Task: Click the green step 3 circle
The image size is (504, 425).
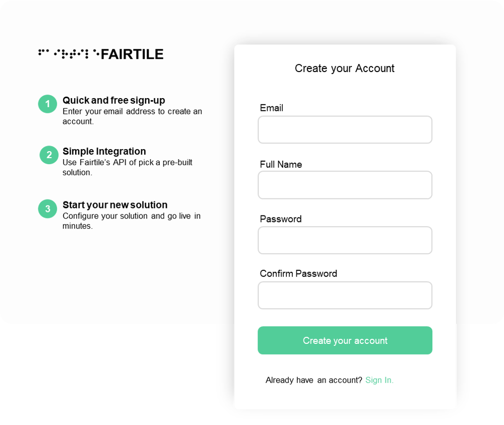Action: (47, 209)
